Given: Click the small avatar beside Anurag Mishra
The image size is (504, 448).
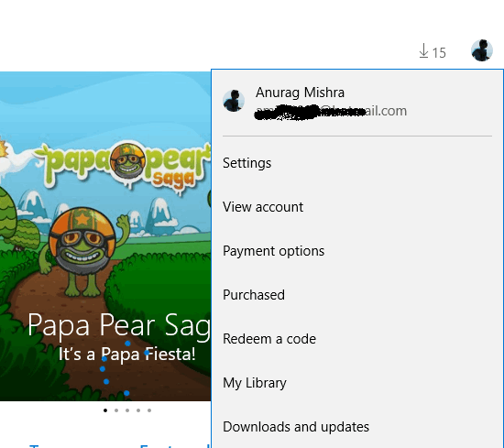Looking at the screenshot, I should (234, 101).
